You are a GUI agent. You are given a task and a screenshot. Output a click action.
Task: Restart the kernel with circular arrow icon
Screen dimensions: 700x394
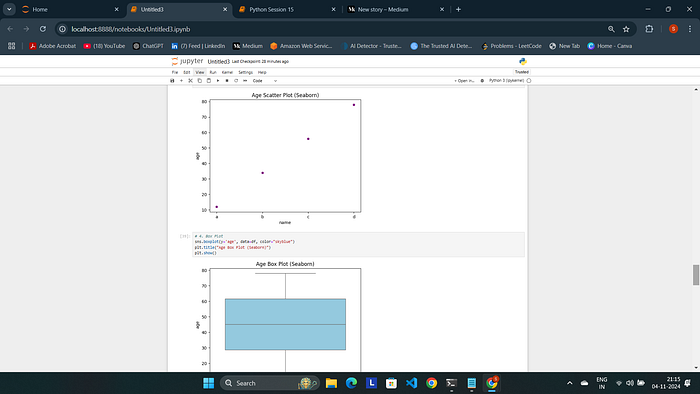click(x=236, y=81)
